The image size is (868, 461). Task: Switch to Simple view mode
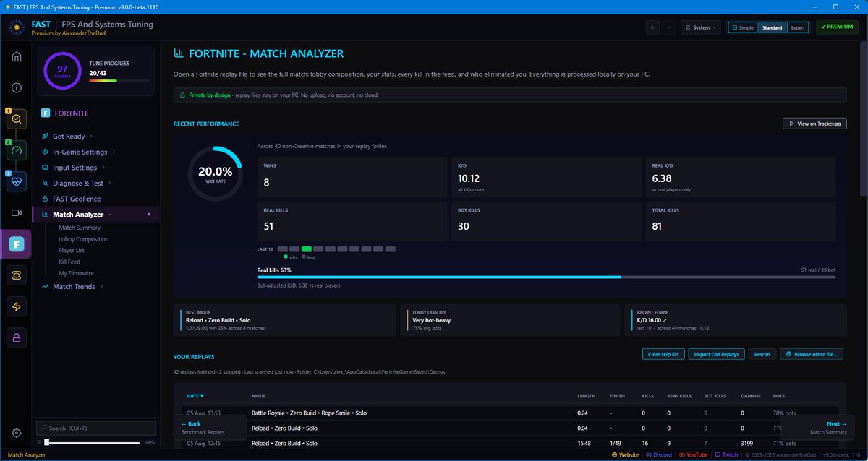(x=742, y=27)
